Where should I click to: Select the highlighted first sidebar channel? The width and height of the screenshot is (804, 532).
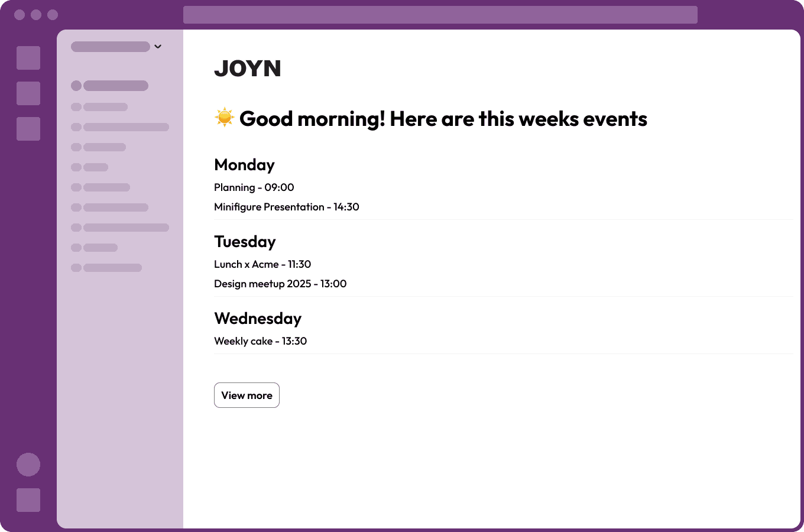(115, 86)
